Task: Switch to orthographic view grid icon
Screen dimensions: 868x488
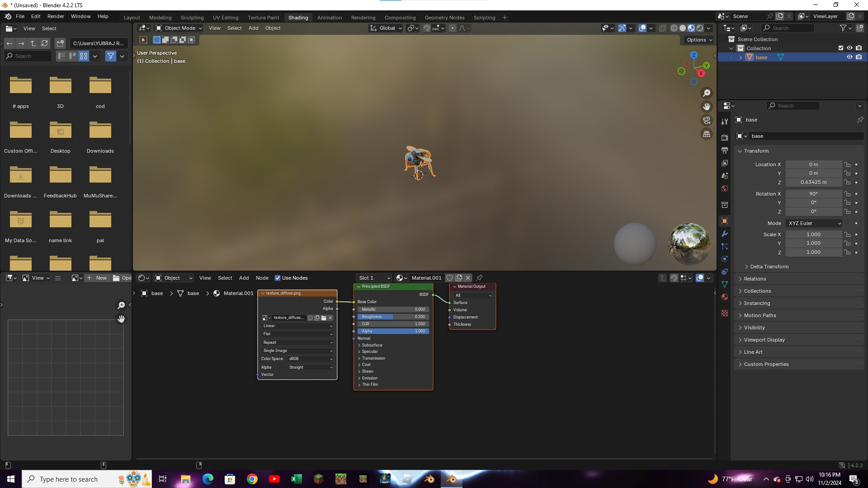Action: (706, 134)
